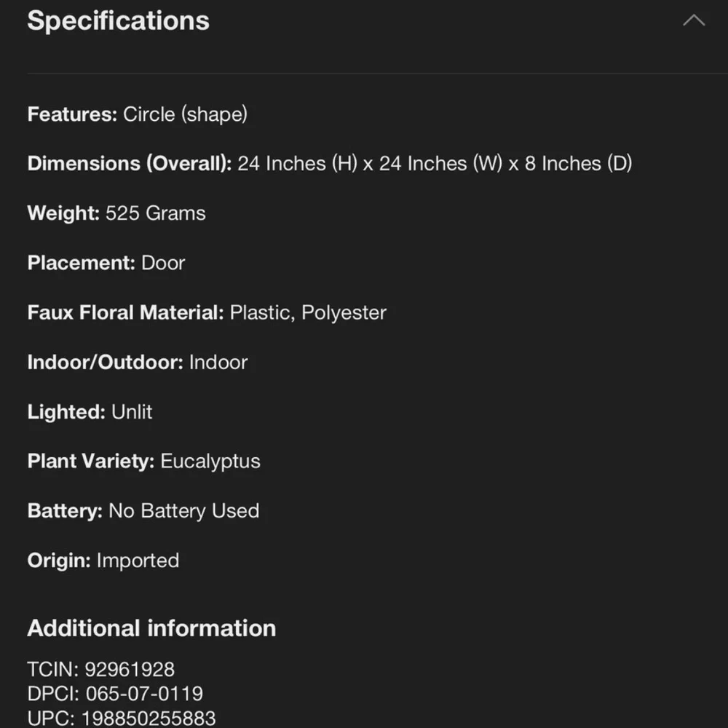Collapse the Specifications section chevron
The image size is (728, 728).
pos(694,20)
